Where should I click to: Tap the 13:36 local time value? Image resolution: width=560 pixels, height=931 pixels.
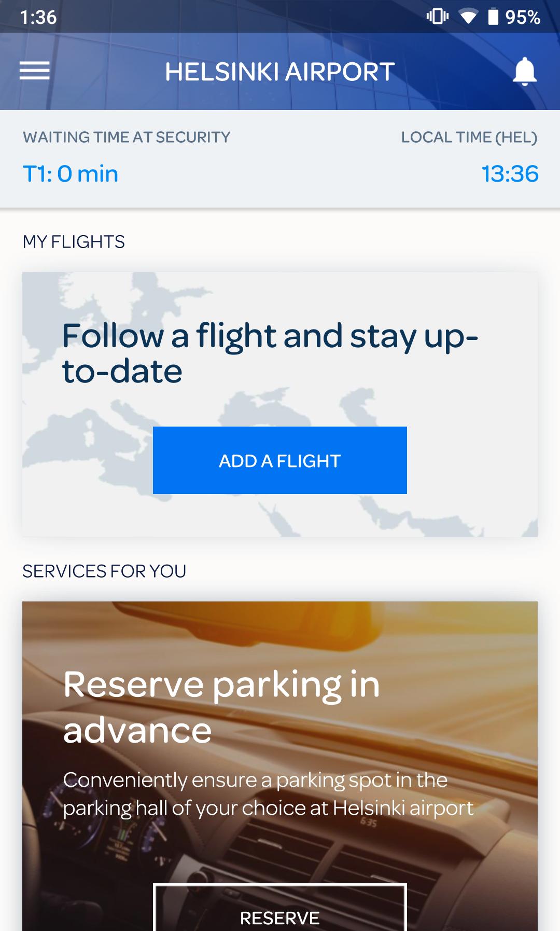(510, 174)
